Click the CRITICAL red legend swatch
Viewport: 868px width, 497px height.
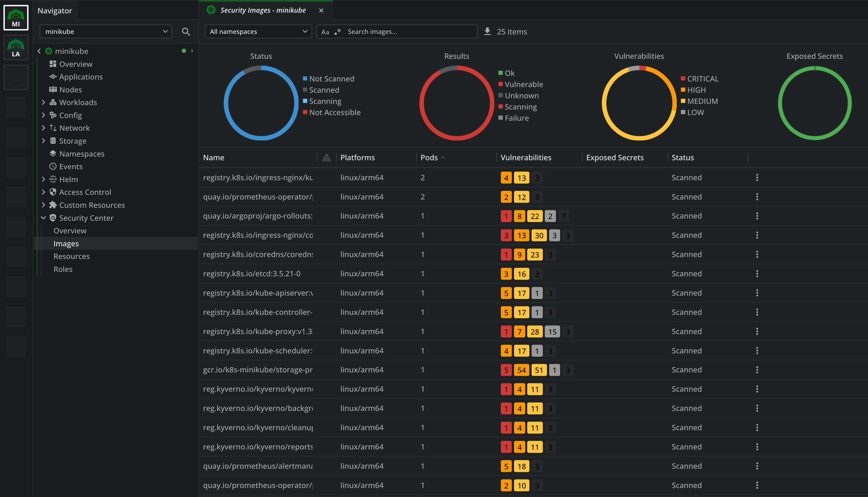click(x=683, y=79)
